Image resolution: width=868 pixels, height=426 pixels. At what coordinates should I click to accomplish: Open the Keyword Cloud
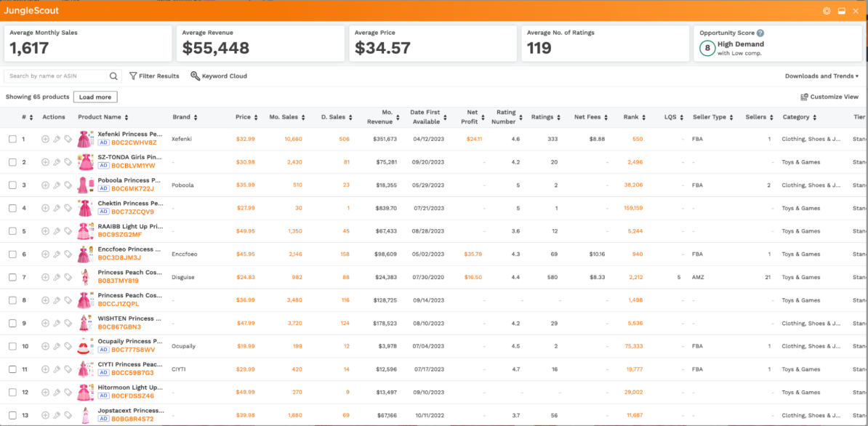[219, 76]
